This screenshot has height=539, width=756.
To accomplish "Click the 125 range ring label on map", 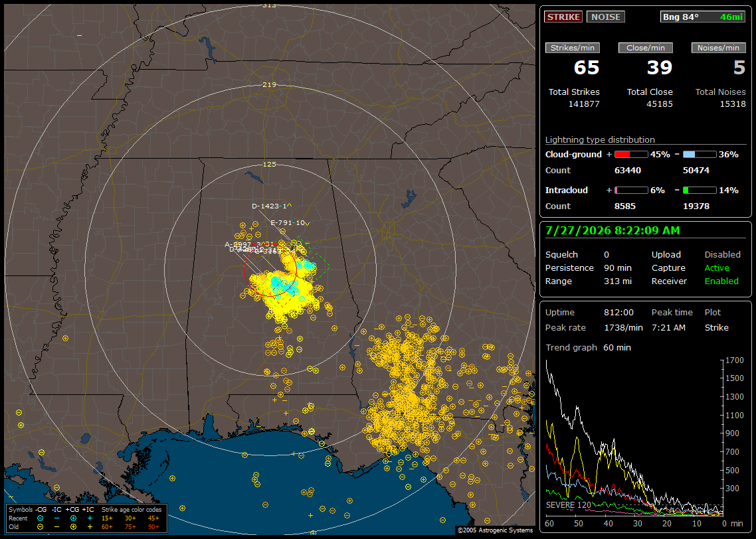I will click(269, 164).
